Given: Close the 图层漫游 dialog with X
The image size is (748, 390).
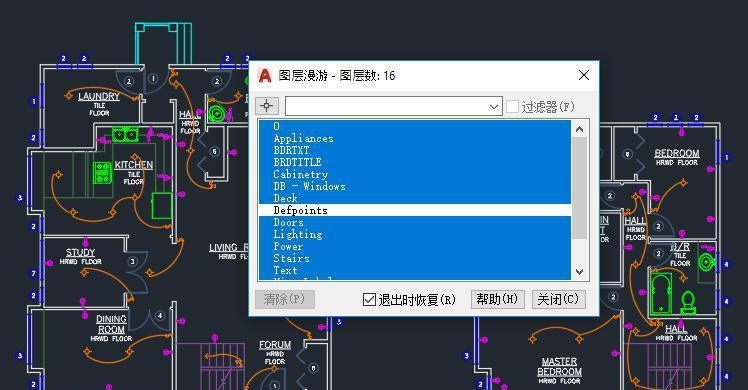Looking at the screenshot, I should coord(583,75).
